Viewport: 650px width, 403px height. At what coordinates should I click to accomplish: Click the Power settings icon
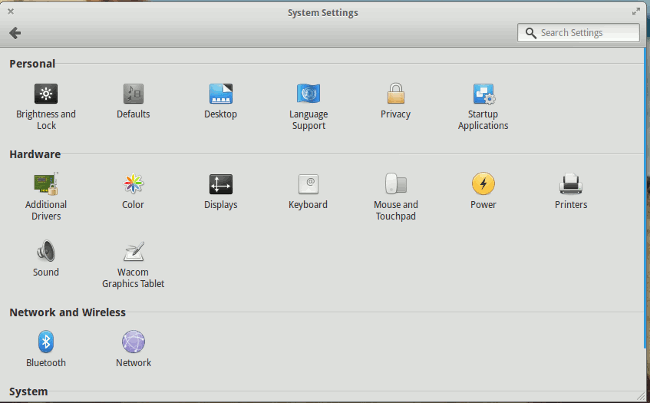483,185
